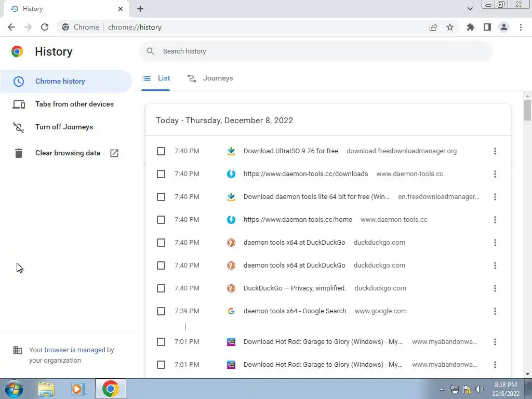532x399 pixels.
Task: Open the Windows Start button
Action: pos(14,389)
